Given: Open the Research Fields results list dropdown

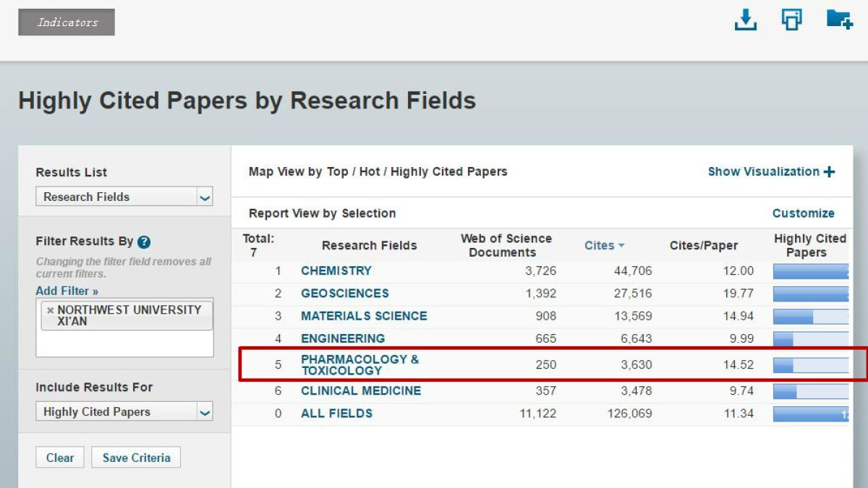Looking at the screenshot, I should (124, 197).
